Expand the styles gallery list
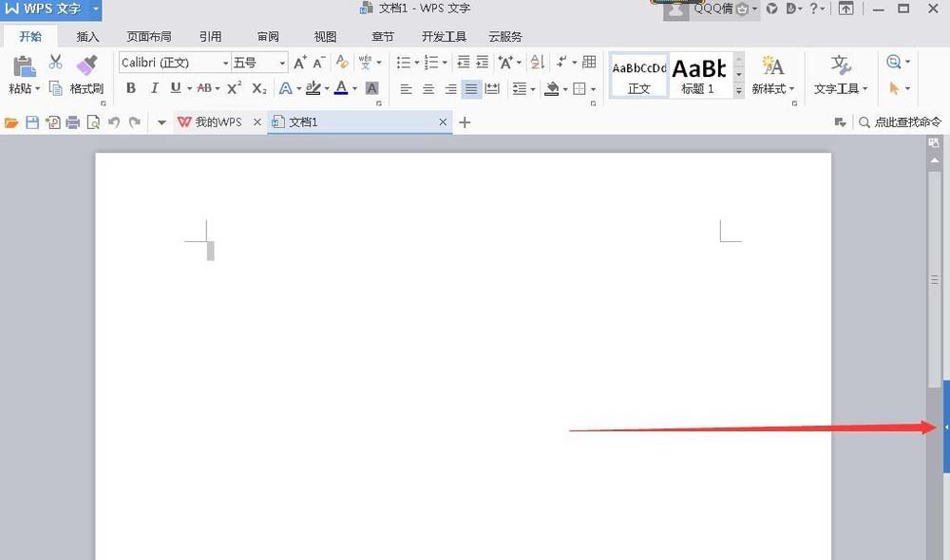Viewport: 950px width, 560px height. point(738,89)
